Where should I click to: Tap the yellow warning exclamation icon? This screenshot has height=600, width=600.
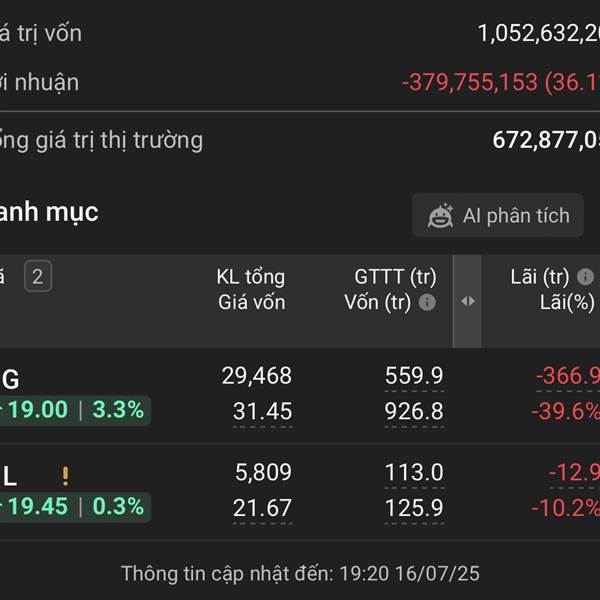tap(65, 476)
